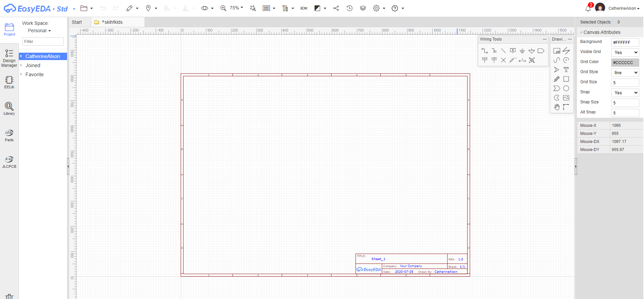Open the Visible Grid Yes dropdown

[x=625, y=52]
